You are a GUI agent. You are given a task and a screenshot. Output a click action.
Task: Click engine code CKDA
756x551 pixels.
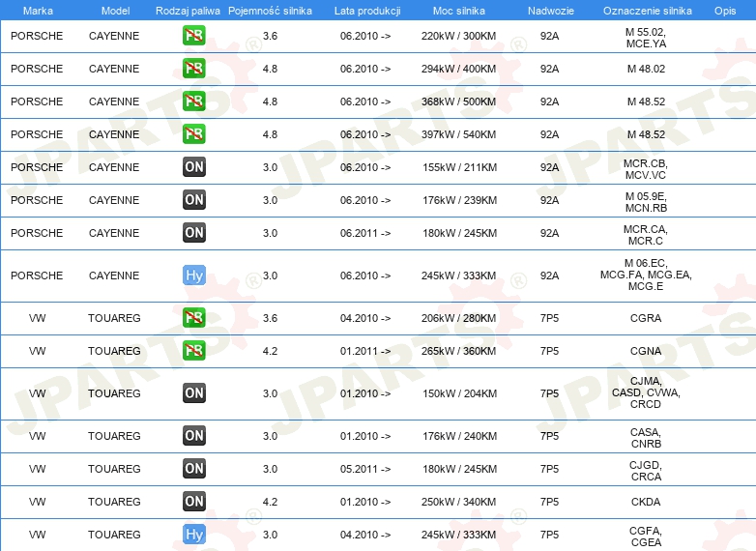(646, 502)
